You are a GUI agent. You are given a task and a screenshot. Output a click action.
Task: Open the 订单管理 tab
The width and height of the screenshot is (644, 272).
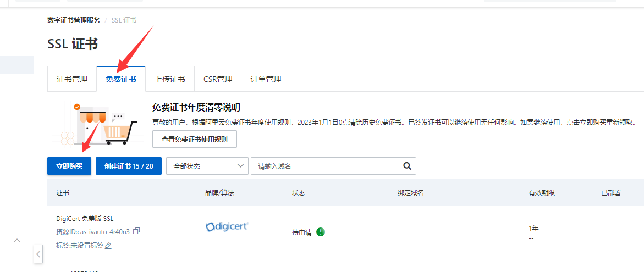point(266,79)
